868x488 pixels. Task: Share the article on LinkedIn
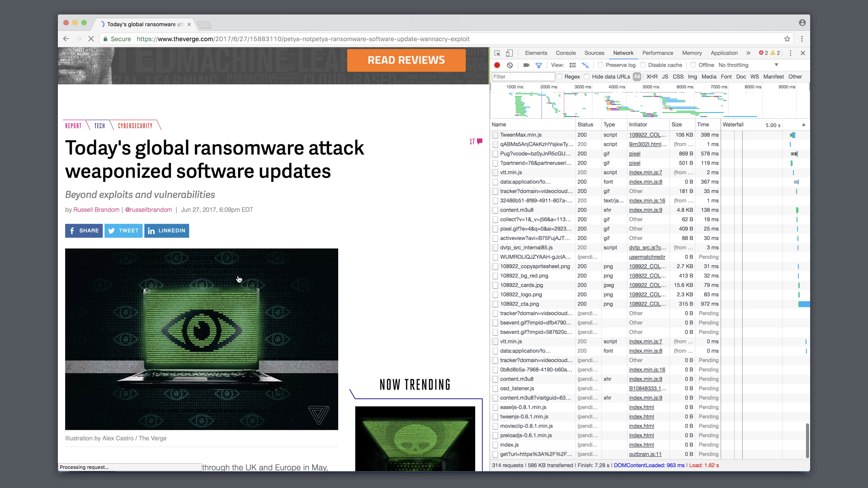[x=166, y=230]
